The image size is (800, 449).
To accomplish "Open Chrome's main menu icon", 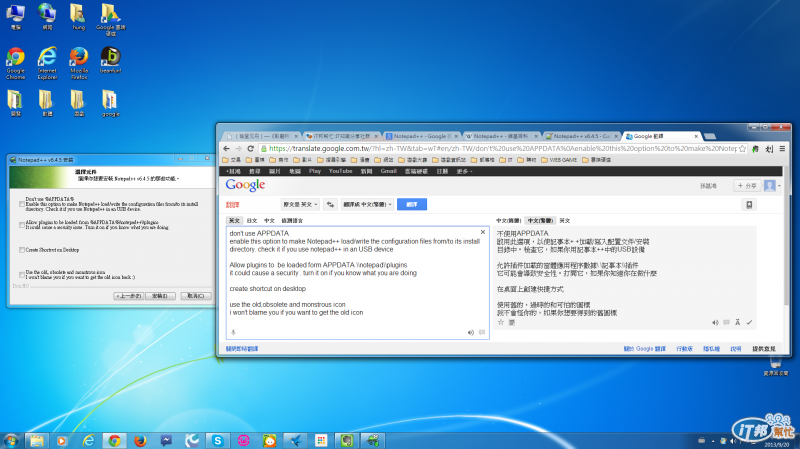I will (x=782, y=148).
